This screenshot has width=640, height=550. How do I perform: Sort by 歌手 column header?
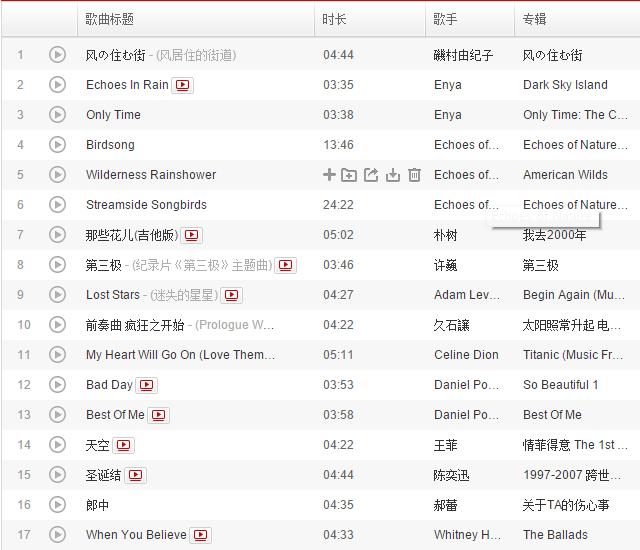click(470, 19)
